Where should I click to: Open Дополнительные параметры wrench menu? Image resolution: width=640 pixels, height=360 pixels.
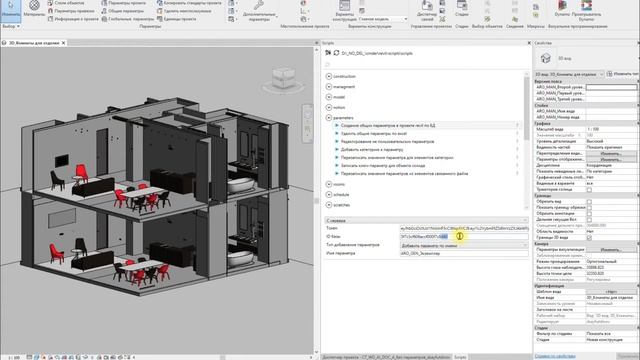pyautogui.click(x=259, y=11)
